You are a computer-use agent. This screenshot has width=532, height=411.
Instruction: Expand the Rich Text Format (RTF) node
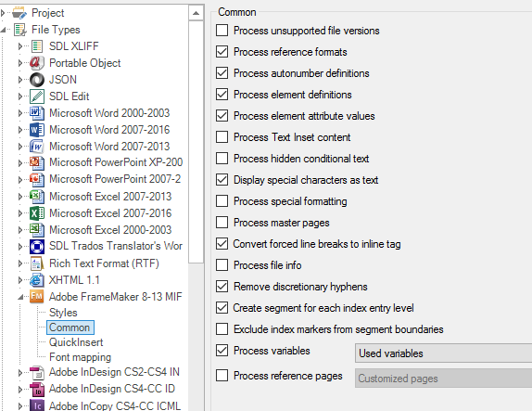20,263
